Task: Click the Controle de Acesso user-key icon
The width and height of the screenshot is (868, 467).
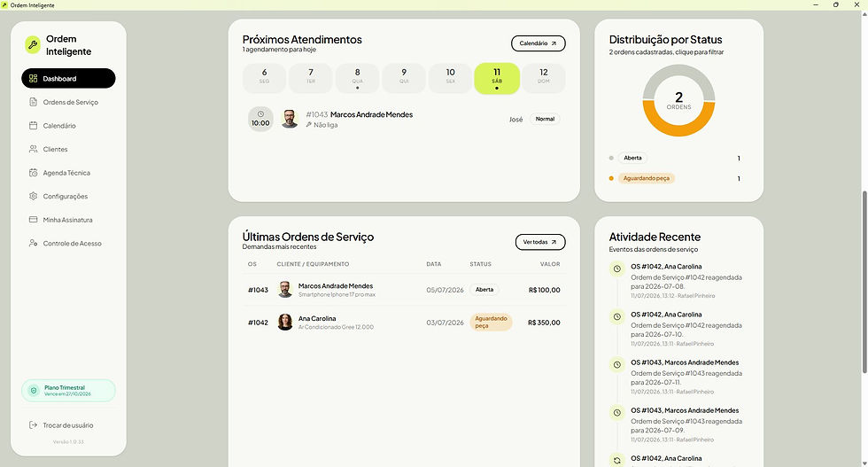Action: click(34, 243)
